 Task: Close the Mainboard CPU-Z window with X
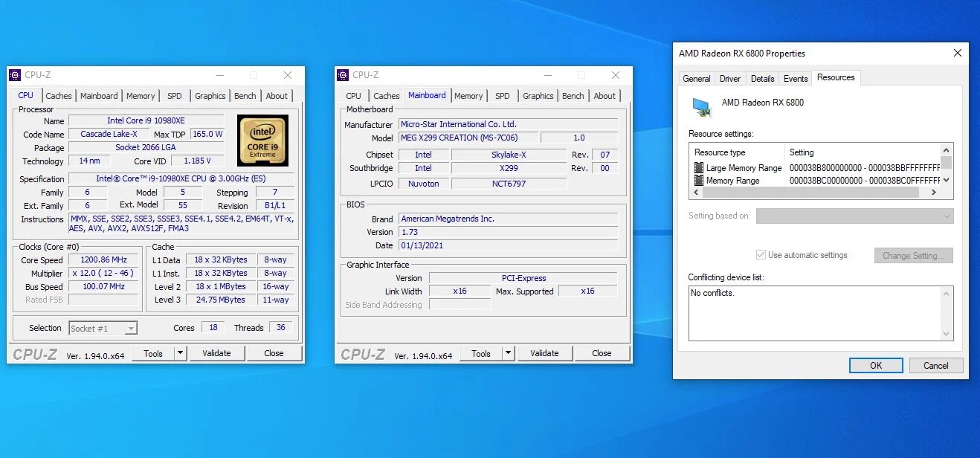click(x=616, y=75)
